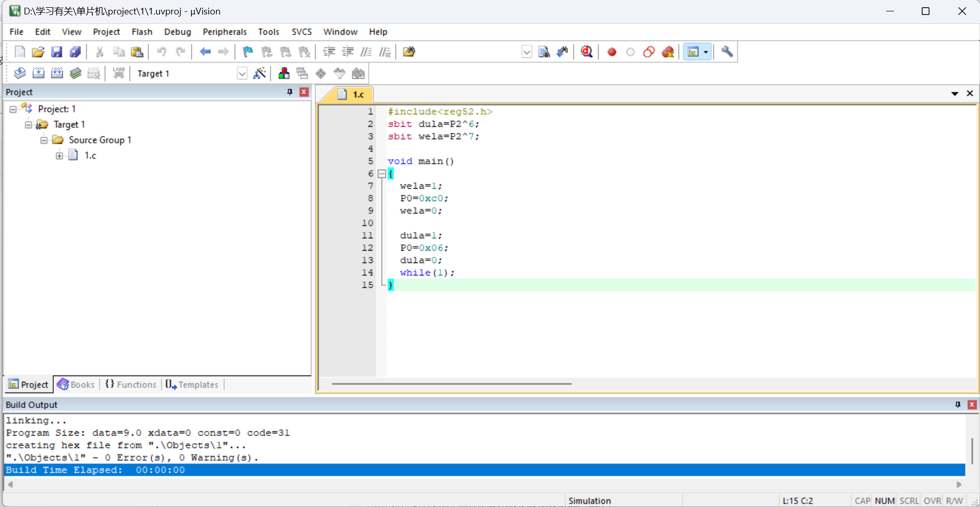Switch to the Books tab
Viewport: 980px width, 507px height.
pos(76,384)
